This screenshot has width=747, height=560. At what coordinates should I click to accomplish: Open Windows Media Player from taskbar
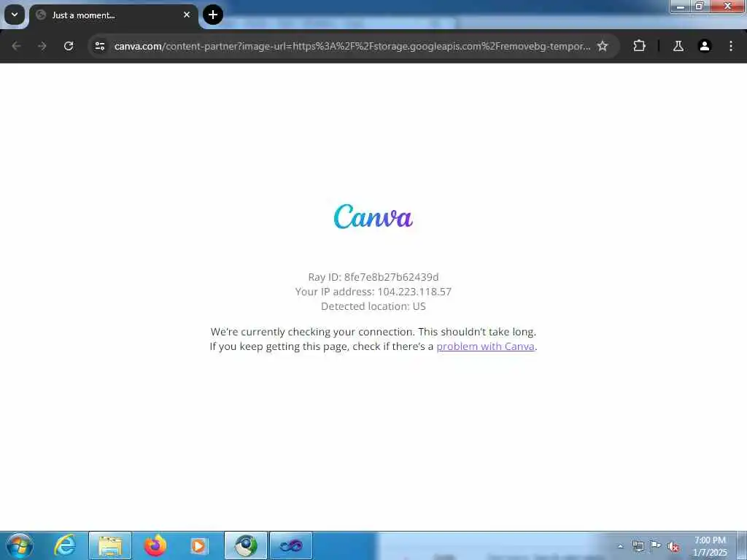pyautogui.click(x=199, y=545)
